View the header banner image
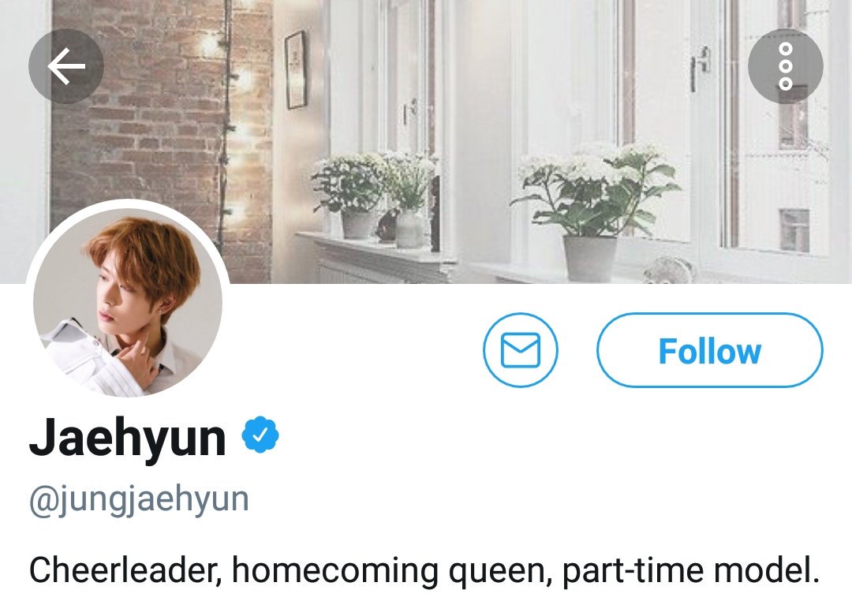Viewport: 852px width, 616px height. click(426, 141)
